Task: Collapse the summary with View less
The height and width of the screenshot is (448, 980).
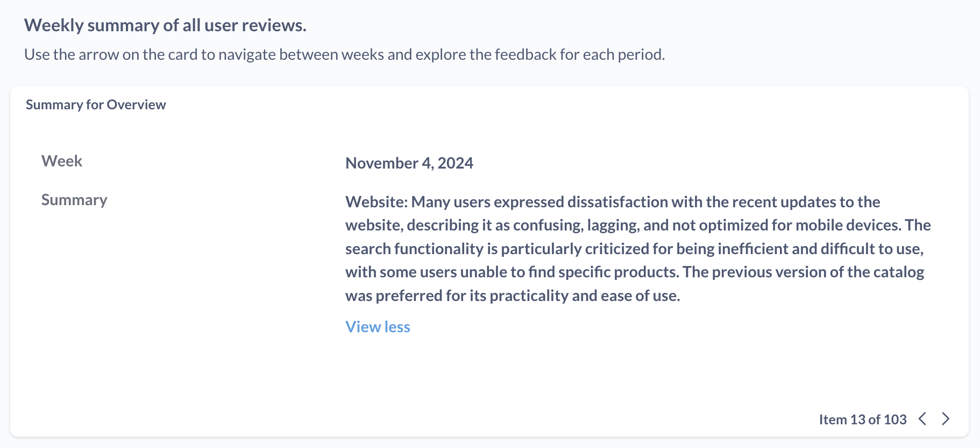Action: tap(377, 326)
